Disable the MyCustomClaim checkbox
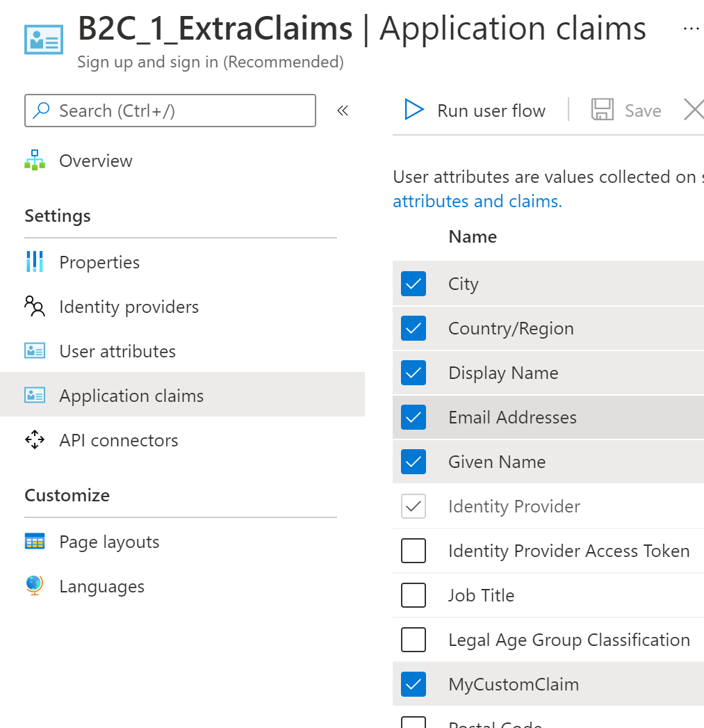 (414, 684)
